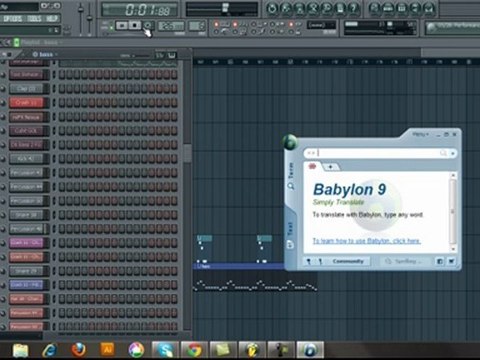Open the keyboard editor in step sequencer

tap(172, 55)
